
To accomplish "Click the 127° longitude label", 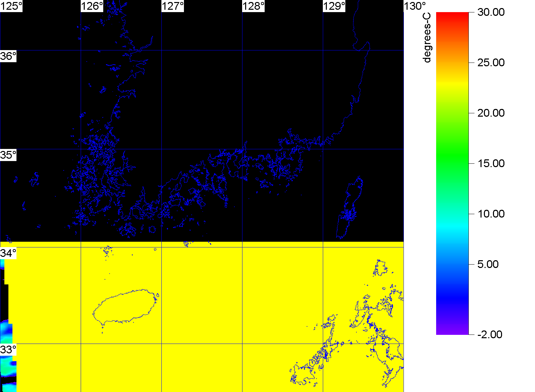I will click(173, 6).
